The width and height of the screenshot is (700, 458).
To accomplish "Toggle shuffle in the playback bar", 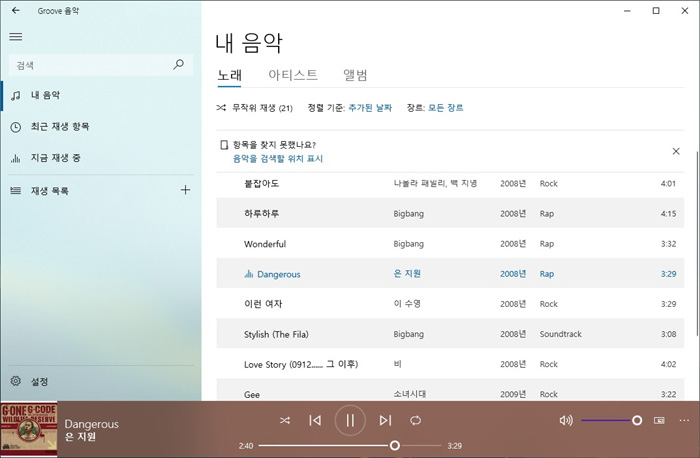I will [x=285, y=421].
